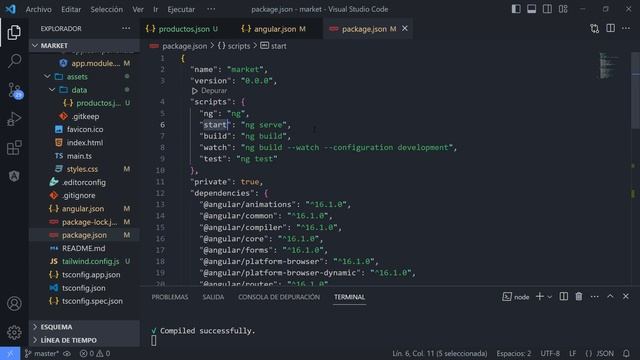
Task: Click the open changes compare icon
Action: pyautogui.click(x=594, y=29)
